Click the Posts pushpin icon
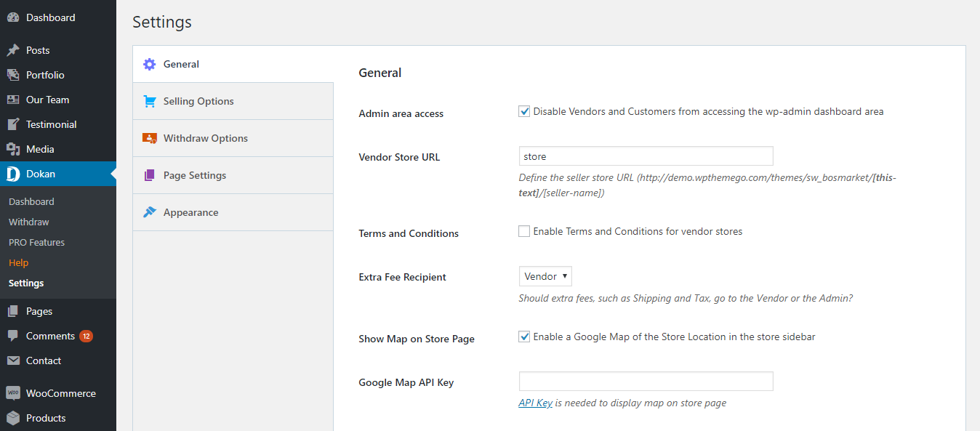 [x=13, y=50]
